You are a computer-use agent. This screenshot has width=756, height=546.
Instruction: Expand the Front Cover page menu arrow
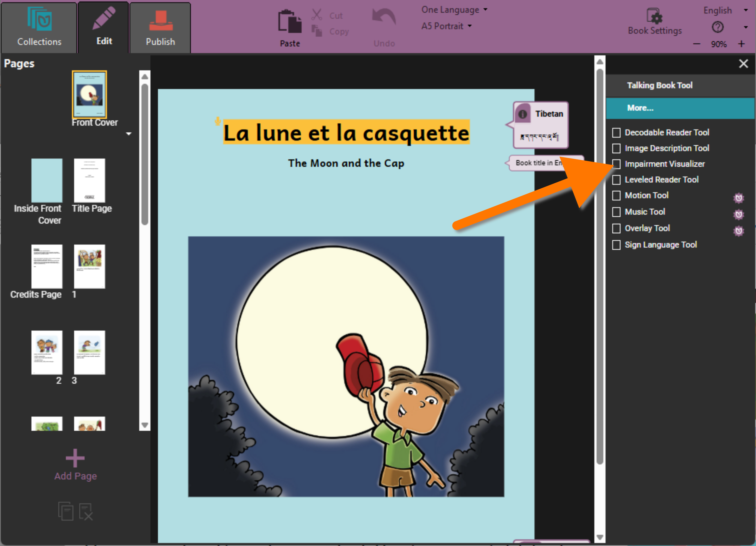click(x=129, y=134)
